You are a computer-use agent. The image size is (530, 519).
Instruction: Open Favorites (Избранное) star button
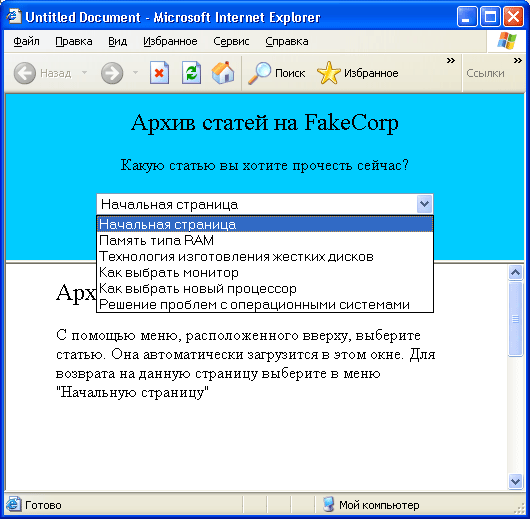[358, 73]
